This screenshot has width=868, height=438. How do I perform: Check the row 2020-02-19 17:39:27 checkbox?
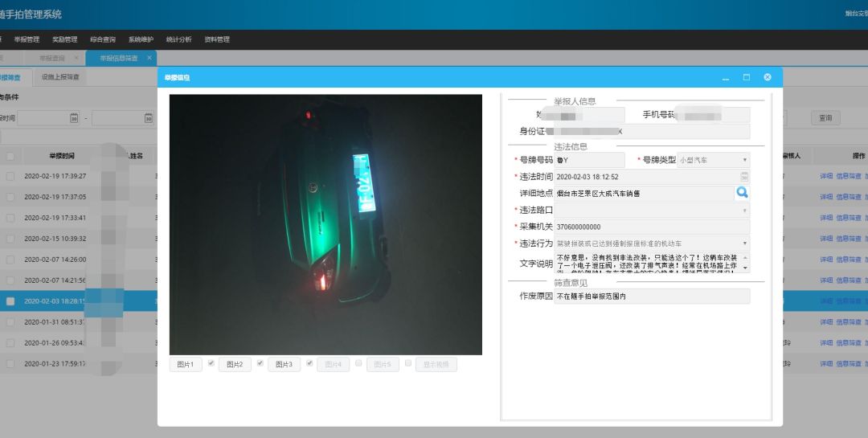click(x=10, y=176)
